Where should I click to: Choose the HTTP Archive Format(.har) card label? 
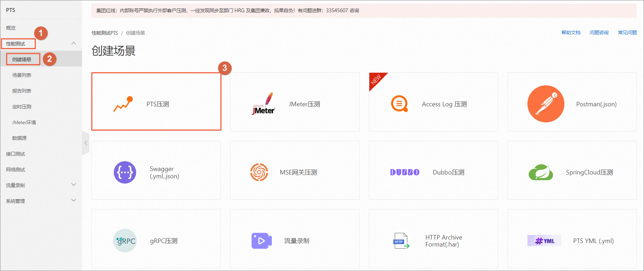444,241
